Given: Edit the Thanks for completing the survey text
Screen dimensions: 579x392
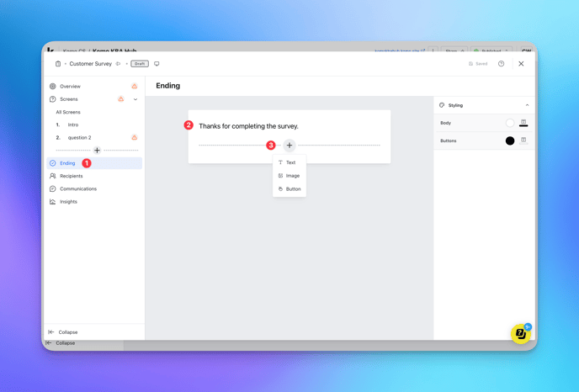Looking at the screenshot, I should (248, 126).
